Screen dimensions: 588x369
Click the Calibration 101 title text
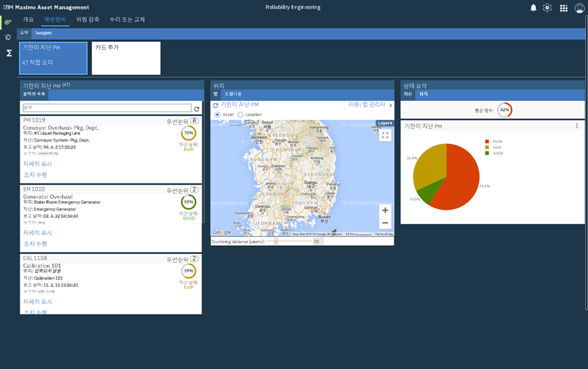point(42,266)
